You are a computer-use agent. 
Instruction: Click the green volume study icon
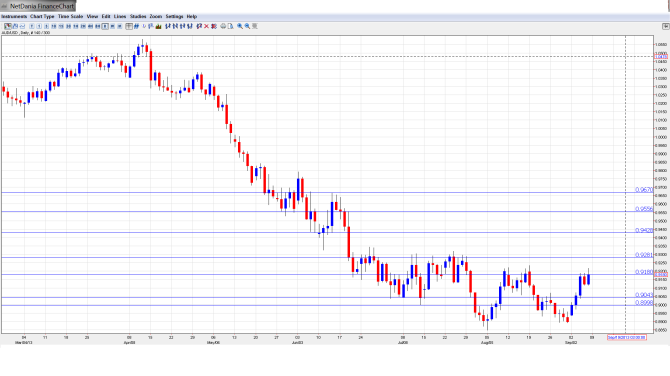pos(159,26)
